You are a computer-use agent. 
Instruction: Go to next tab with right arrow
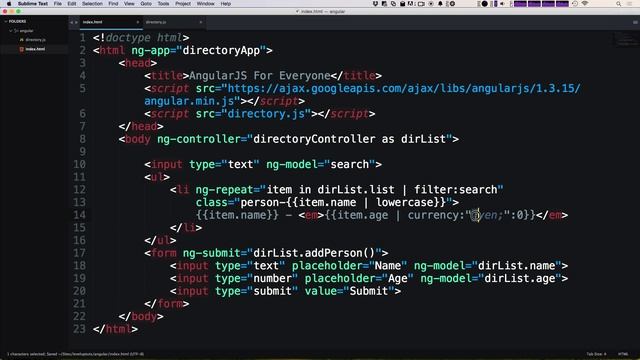point(76,22)
